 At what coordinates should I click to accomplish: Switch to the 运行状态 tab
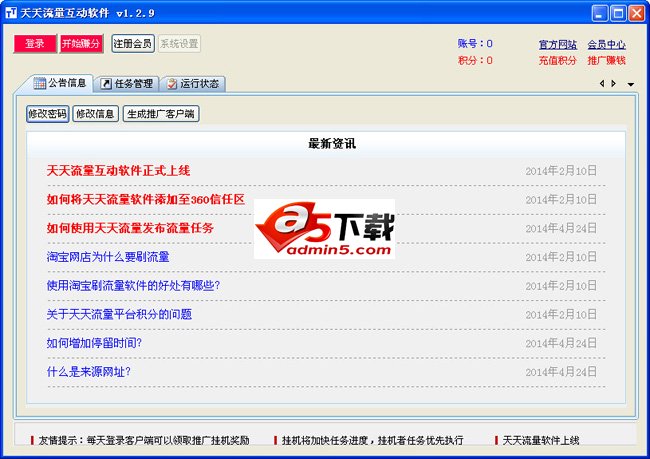coord(193,84)
